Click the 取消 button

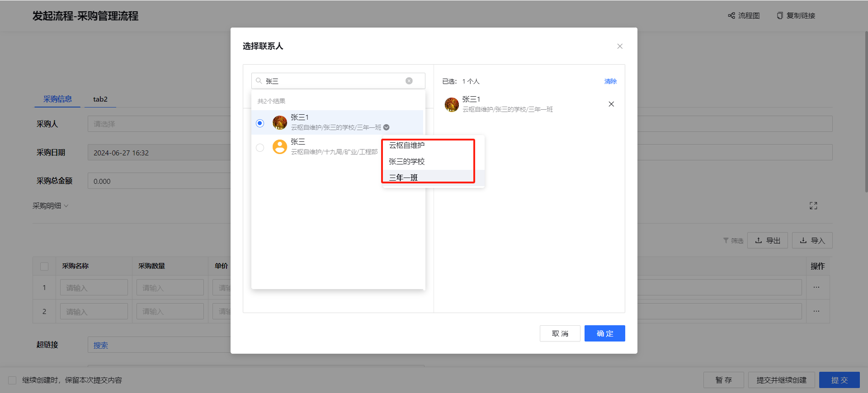click(560, 333)
